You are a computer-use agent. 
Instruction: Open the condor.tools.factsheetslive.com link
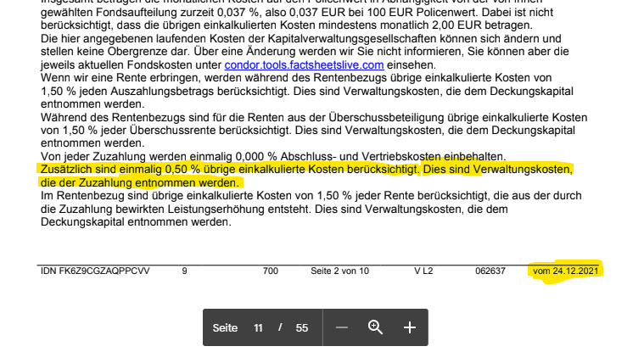click(304, 65)
